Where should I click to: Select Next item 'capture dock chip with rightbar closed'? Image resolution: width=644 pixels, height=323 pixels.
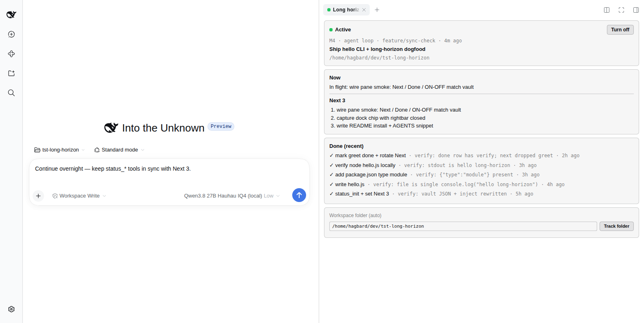(381, 118)
